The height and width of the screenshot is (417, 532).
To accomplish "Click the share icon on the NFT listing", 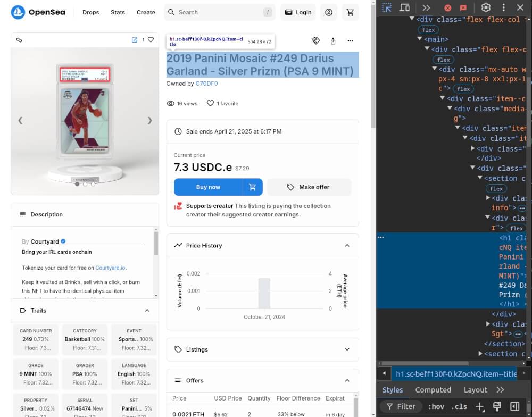I will [x=333, y=40].
